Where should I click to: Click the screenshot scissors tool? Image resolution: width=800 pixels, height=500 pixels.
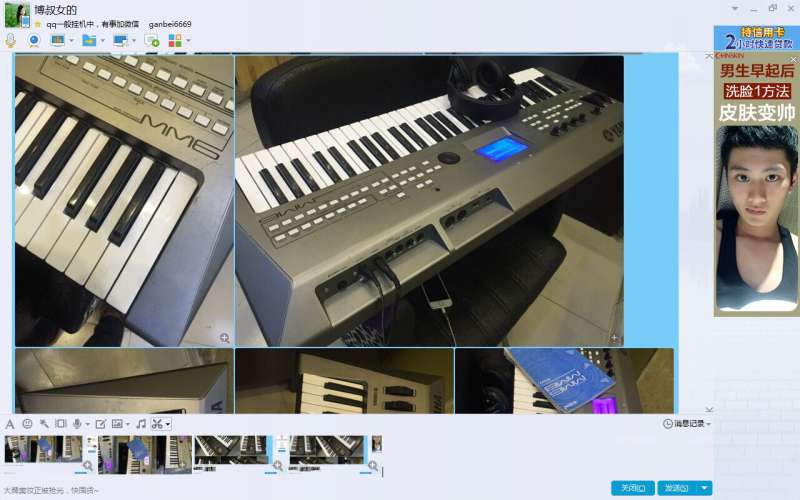(x=157, y=424)
